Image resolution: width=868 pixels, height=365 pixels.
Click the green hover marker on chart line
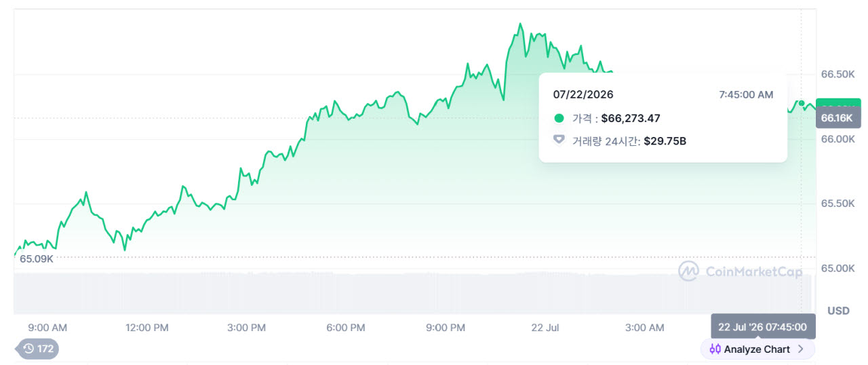coord(802,104)
